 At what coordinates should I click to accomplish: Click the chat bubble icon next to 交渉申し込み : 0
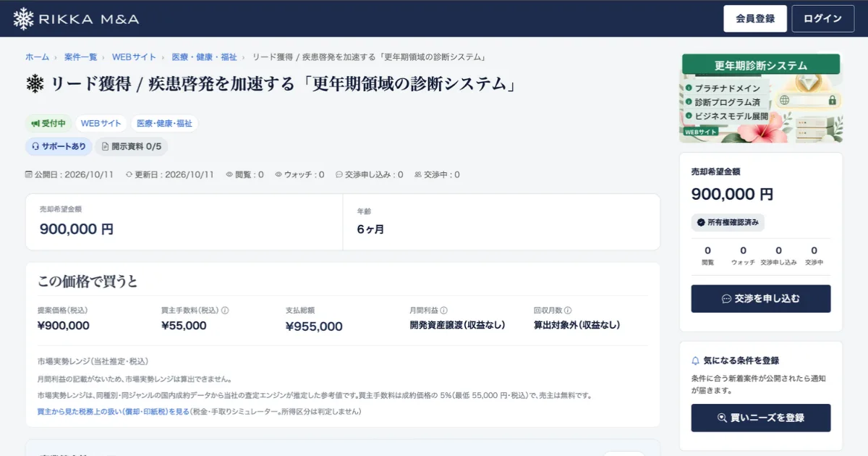click(x=339, y=174)
